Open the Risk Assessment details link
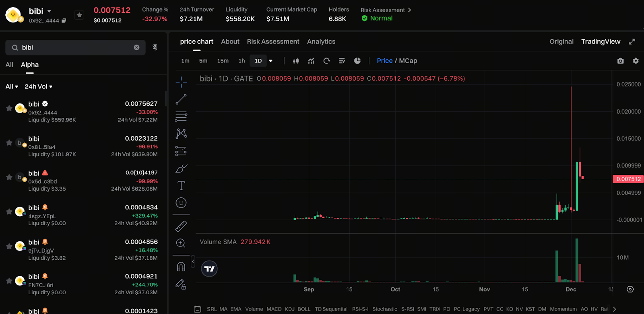The width and height of the screenshot is (644, 314). click(386, 10)
